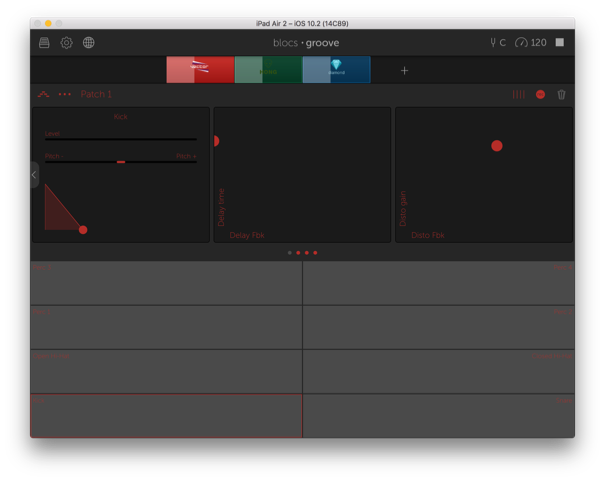Open the mixer faders icon
This screenshot has height=481, width=605.
tap(518, 95)
